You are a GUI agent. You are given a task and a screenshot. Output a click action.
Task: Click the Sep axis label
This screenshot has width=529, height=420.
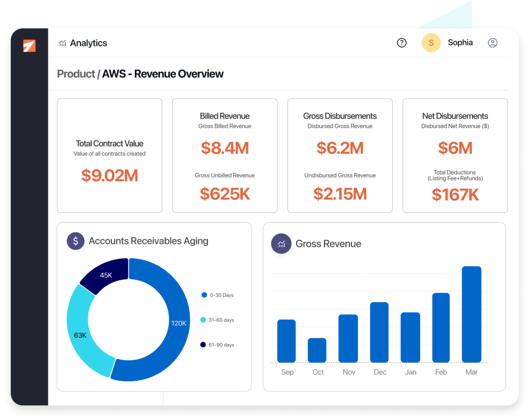pyautogui.click(x=287, y=372)
